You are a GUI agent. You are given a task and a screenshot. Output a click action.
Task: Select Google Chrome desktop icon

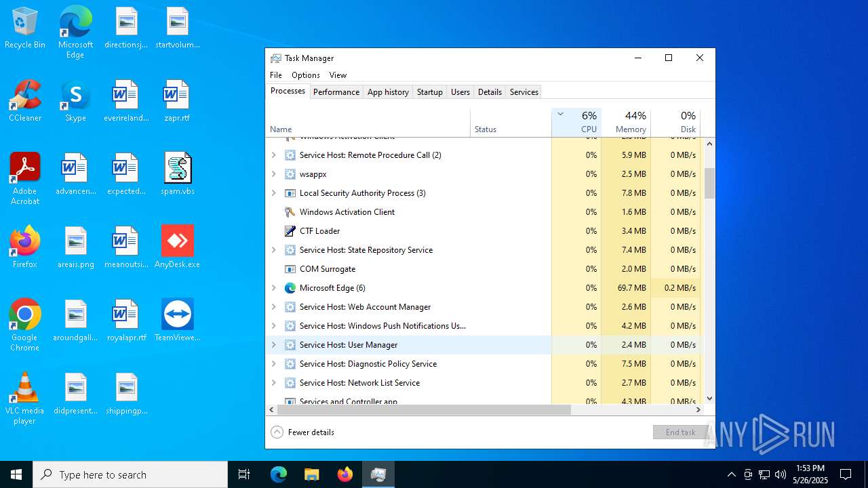pos(25,325)
